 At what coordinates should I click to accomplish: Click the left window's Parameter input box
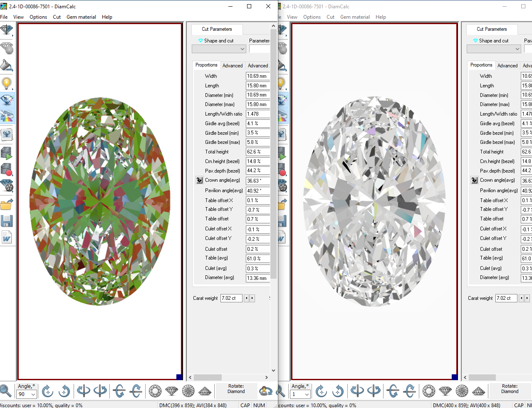tap(260, 49)
